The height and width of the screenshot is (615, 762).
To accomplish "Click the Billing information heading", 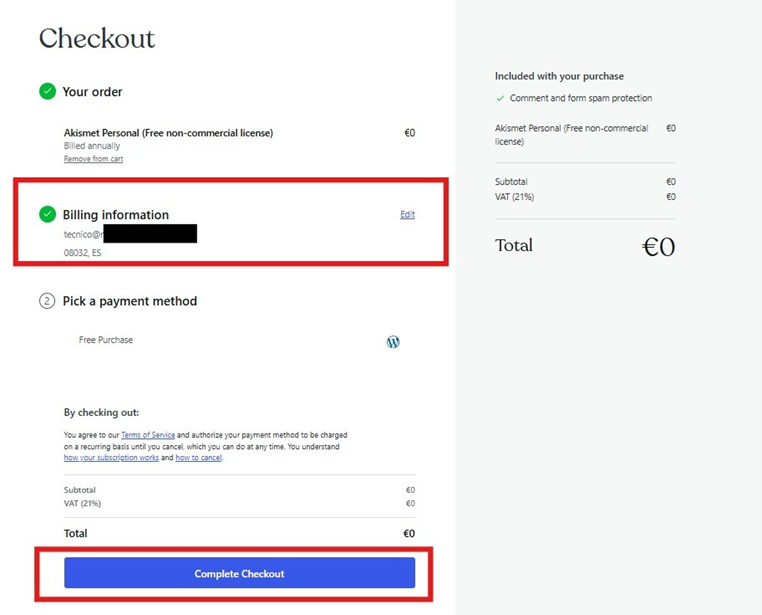I will click(x=116, y=215).
